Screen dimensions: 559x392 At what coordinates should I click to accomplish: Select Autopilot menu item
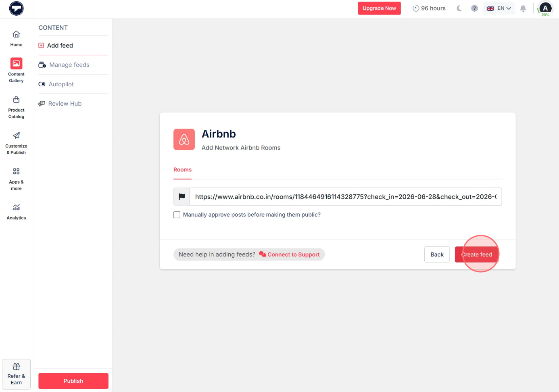73,84
